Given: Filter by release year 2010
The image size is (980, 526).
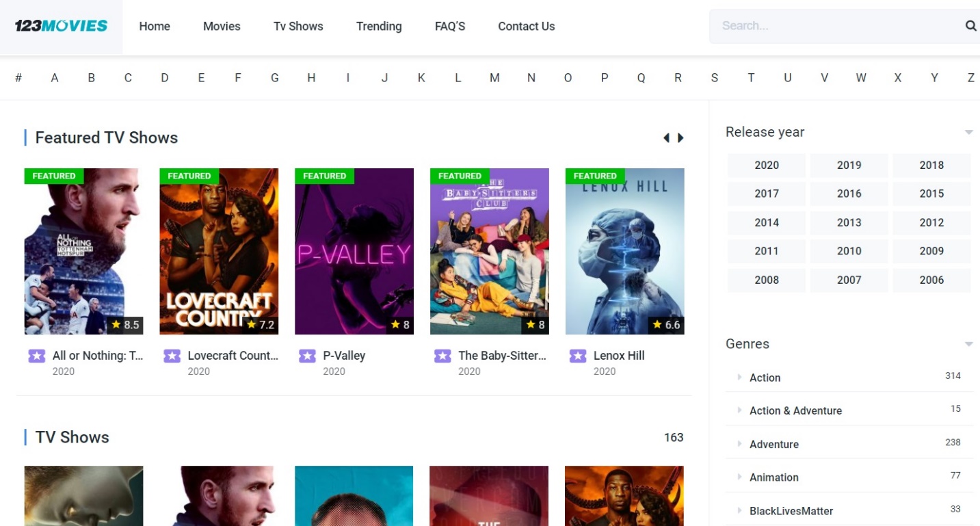Looking at the screenshot, I should (849, 251).
